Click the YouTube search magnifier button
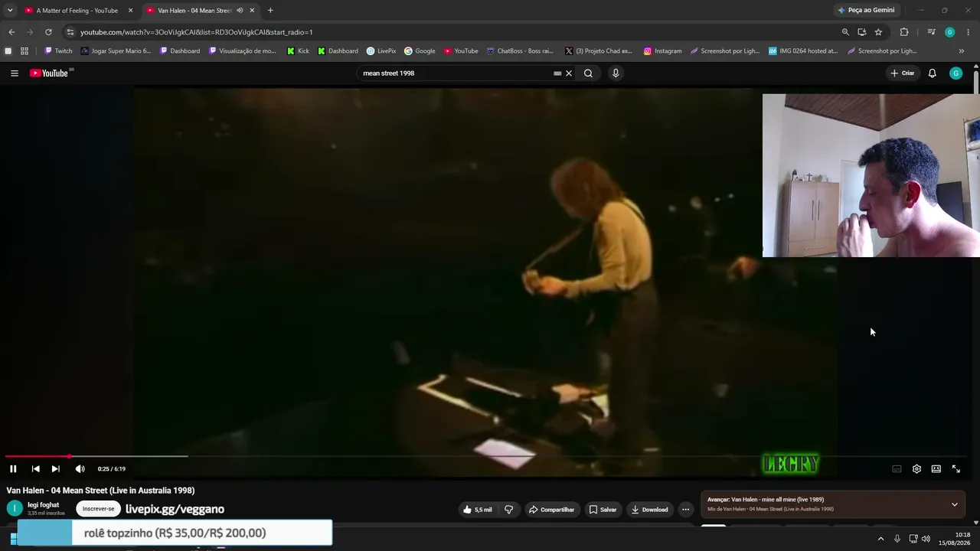This screenshot has height=551, width=980. [x=588, y=73]
